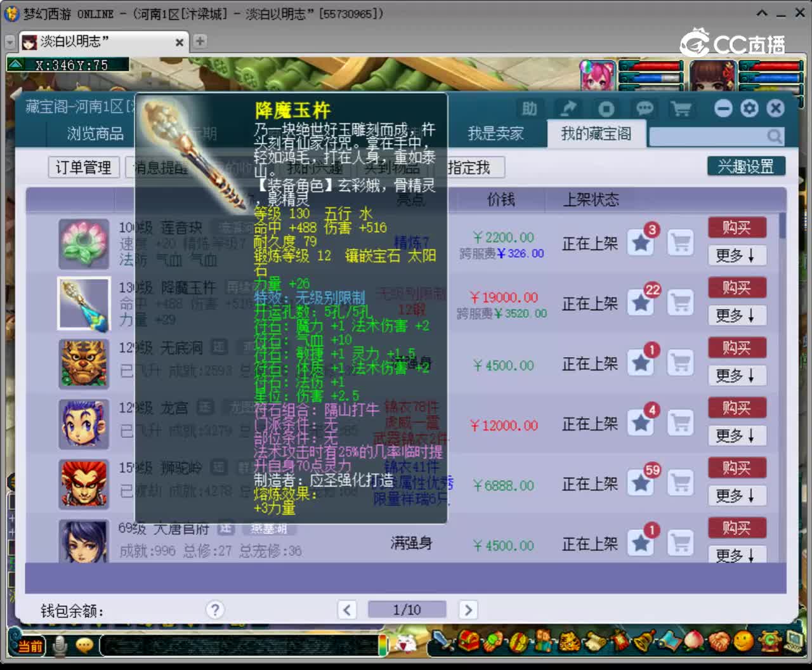Click the 上架状态 column header
Screen dimensions: 812x670
tap(591, 200)
